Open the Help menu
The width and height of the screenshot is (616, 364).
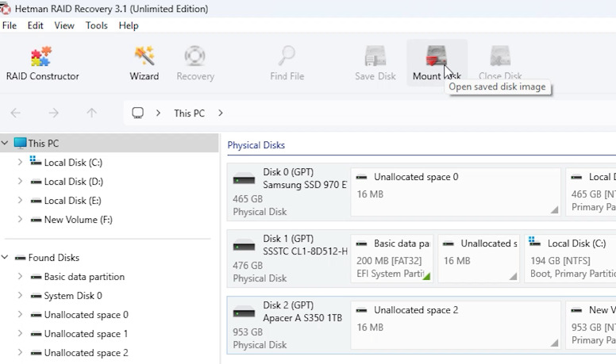coord(129,25)
